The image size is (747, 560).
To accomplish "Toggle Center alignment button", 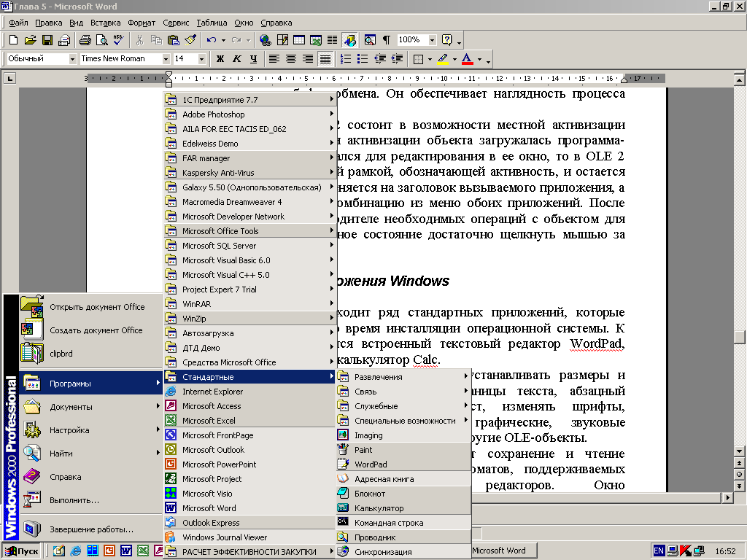I will coord(290,58).
